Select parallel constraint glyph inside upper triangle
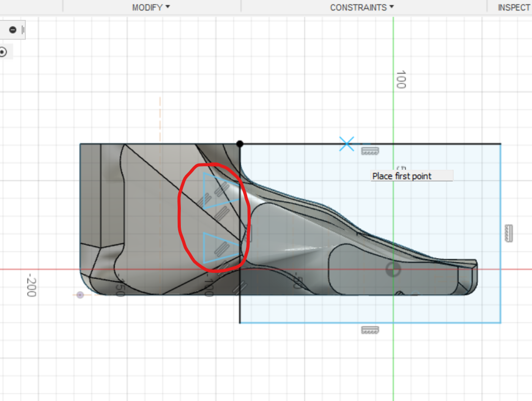The height and width of the screenshot is (401, 532). 222,189
